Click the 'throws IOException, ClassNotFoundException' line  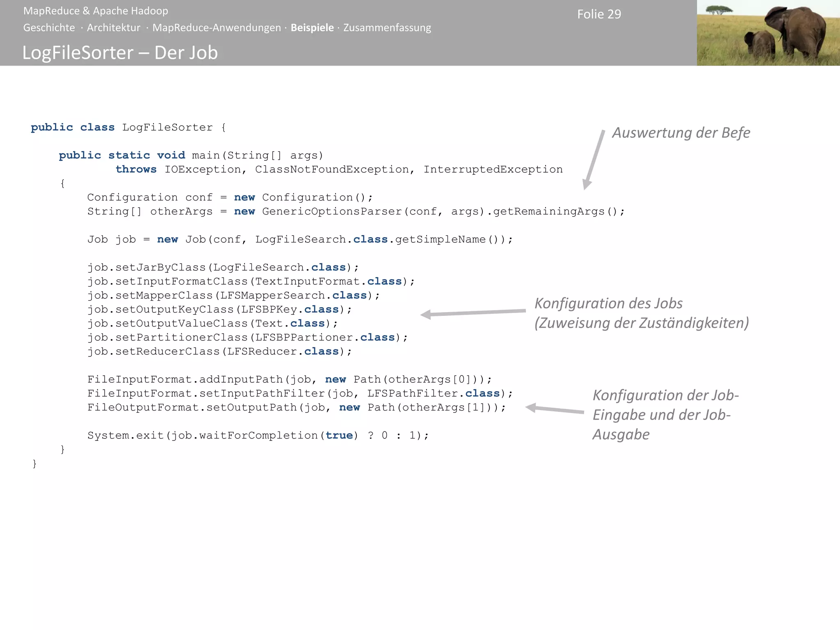click(x=339, y=169)
